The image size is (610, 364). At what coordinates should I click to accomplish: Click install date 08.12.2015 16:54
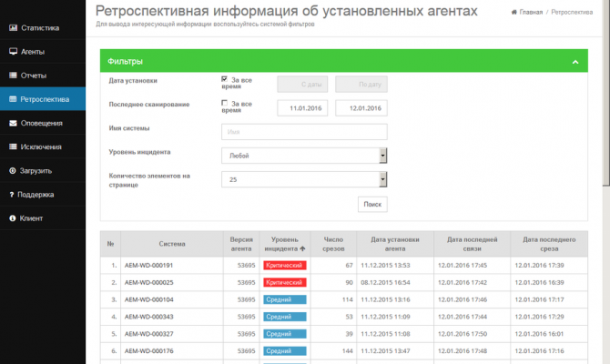385,282
